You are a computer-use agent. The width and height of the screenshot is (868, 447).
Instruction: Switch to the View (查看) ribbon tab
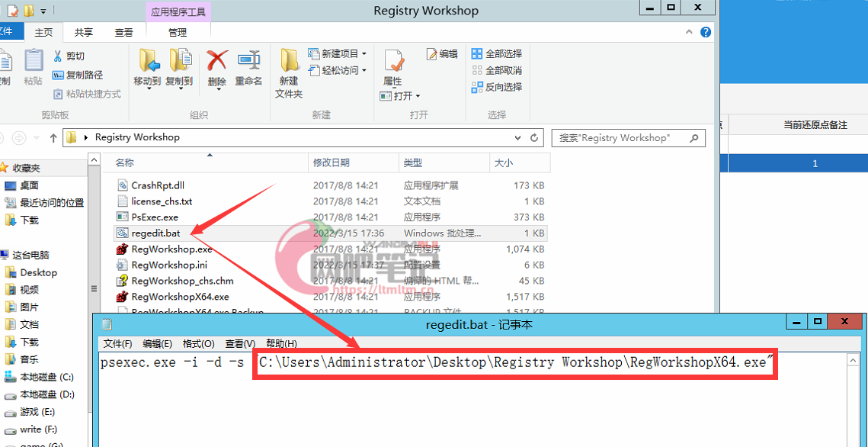tap(123, 33)
